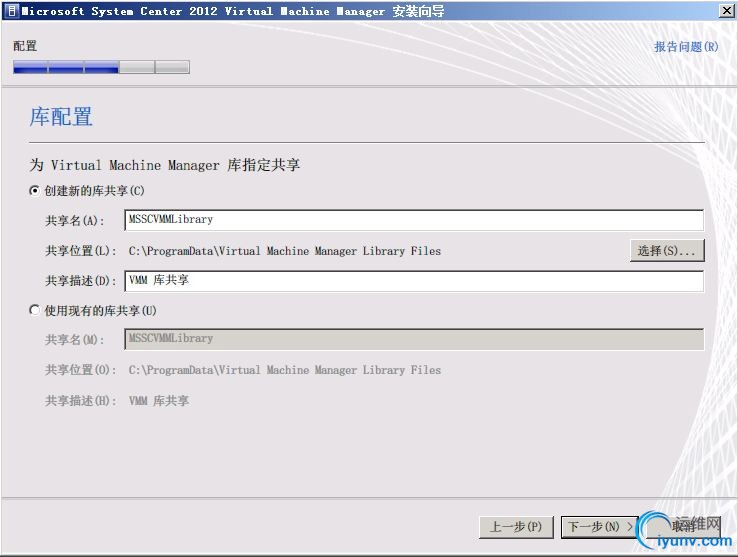Select 使用现有的库共享 radio button
The image size is (738, 557).
(x=34, y=310)
